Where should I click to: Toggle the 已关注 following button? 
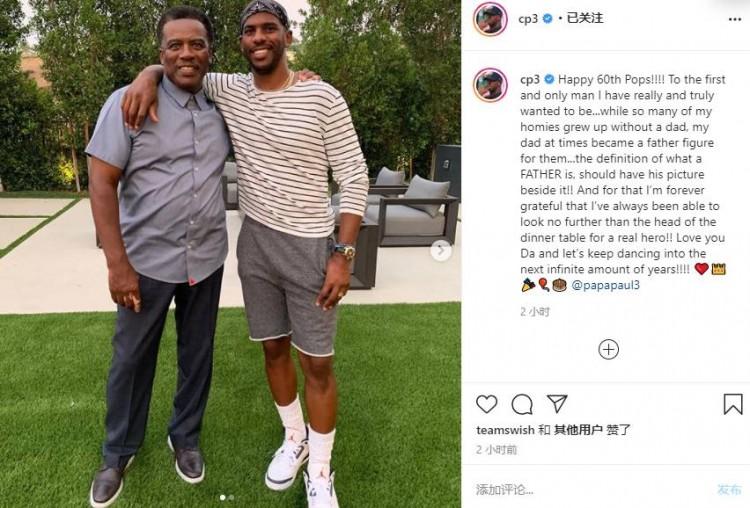[x=585, y=18]
